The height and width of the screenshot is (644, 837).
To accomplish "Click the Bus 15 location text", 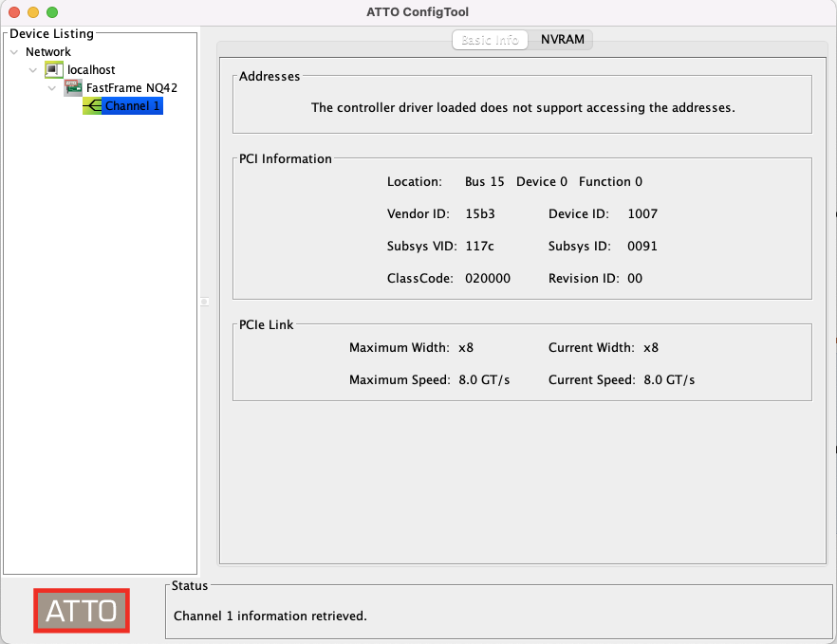I will point(484,182).
